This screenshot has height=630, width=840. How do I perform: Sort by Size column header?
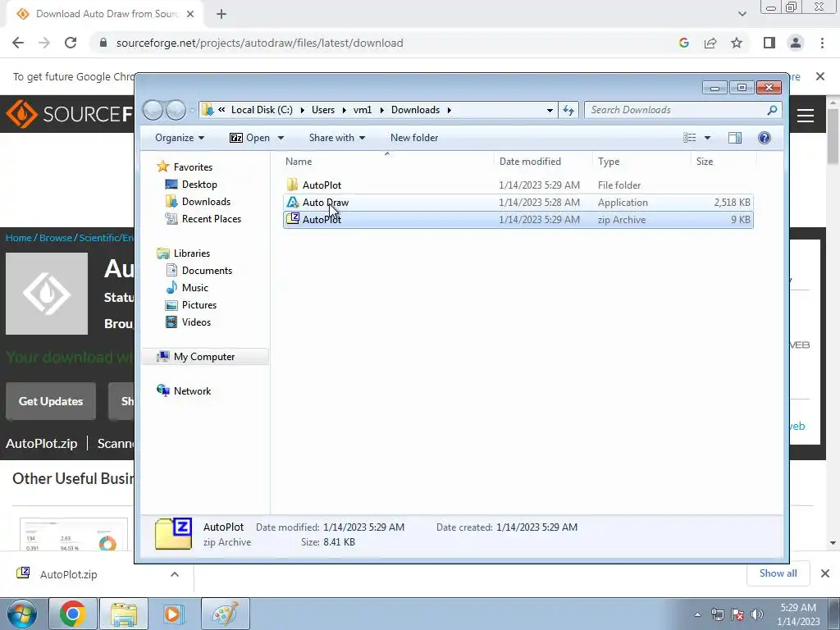tap(724, 162)
